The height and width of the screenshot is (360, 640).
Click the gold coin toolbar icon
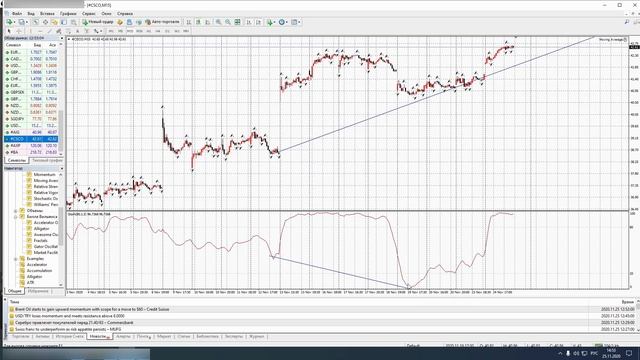point(120,22)
